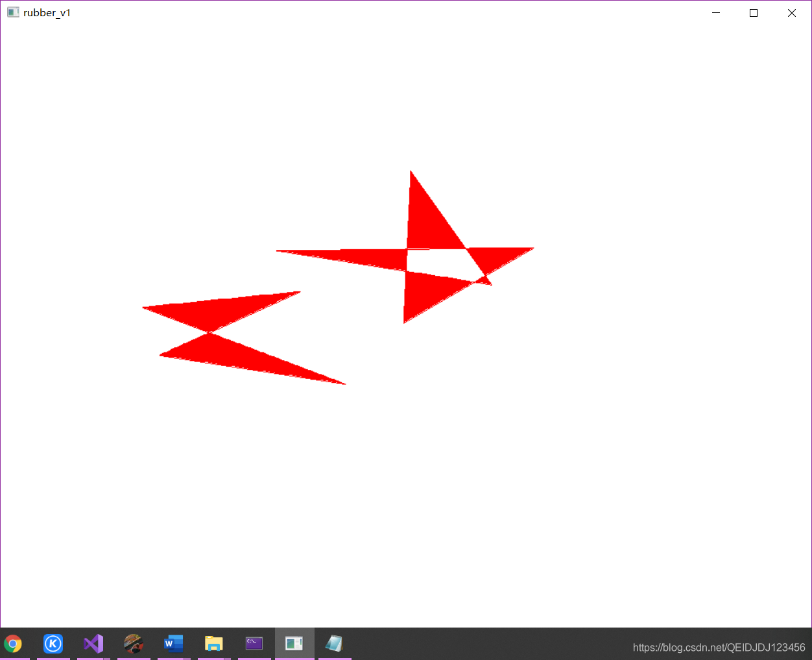The height and width of the screenshot is (660, 812).
Task: Click the rubber_v1 window title bar icon
Action: pos(13,12)
